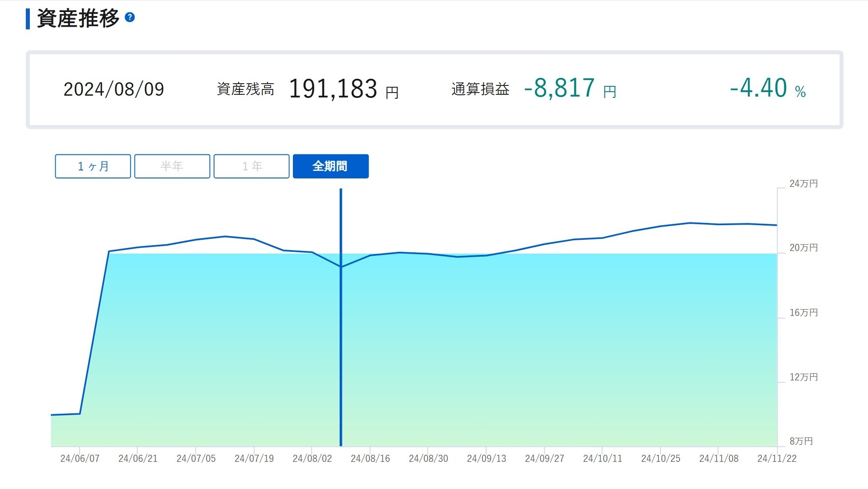Click the 16万円 y-axis label
The image size is (868, 489).
coord(803,313)
